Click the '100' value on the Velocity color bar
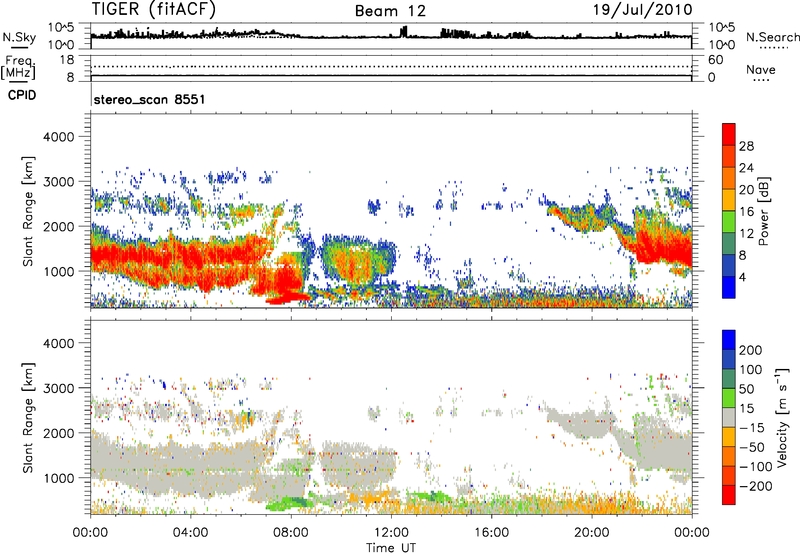Image resolution: width=800 pixels, height=554 pixels. 751,369
